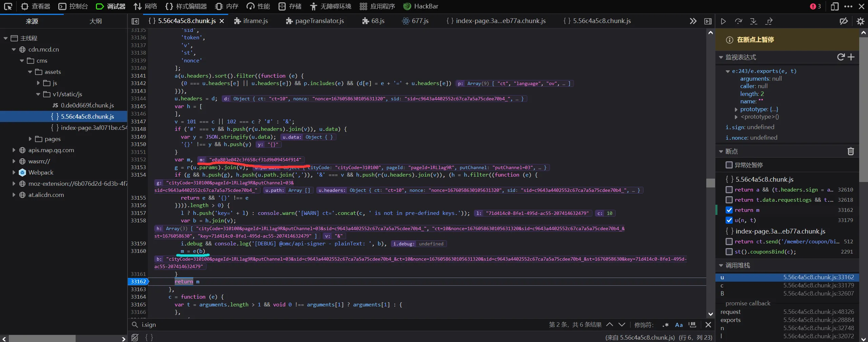Screen dimensions: 868x342
Task: Toggle the sources pane collapse icon
Action: click(135, 21)
